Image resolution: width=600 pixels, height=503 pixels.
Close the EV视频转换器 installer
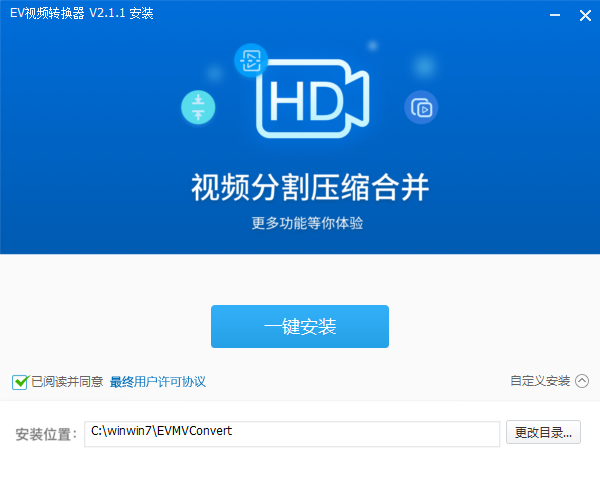point(585,15)
